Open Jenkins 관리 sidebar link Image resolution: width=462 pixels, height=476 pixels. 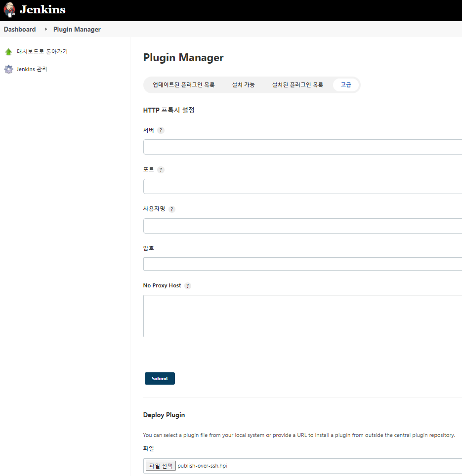pyautogui.click(x=32, y=69)
